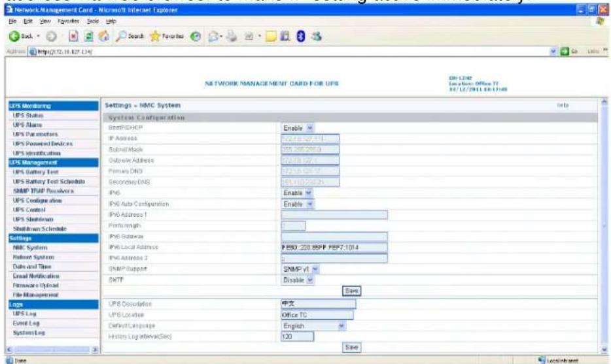Open the IPv6 Enable dropdown
611x364 pixels.
point(297,193)
